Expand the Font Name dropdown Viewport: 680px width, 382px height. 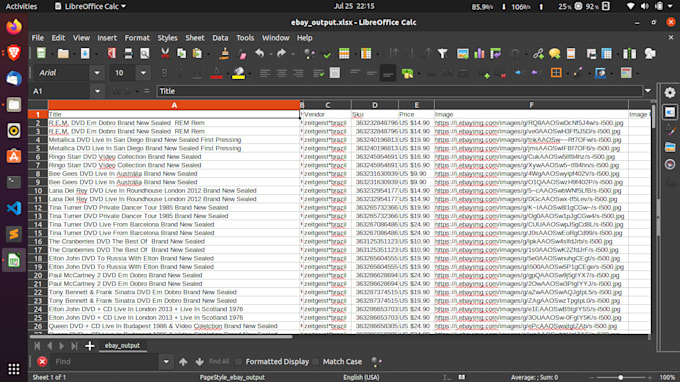click(x=97, y=73)
